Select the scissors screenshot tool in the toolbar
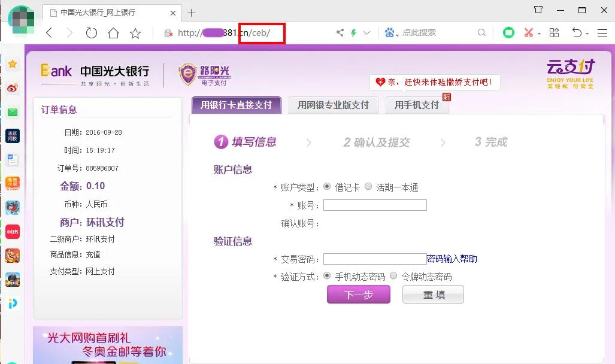 [x=529, y=33]
